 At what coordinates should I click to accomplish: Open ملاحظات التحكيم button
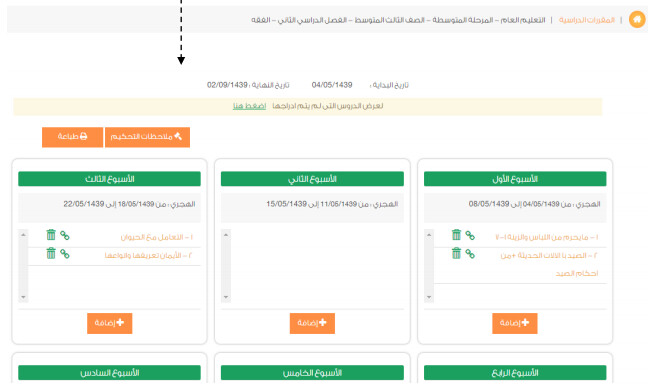(x=147, y=137)
